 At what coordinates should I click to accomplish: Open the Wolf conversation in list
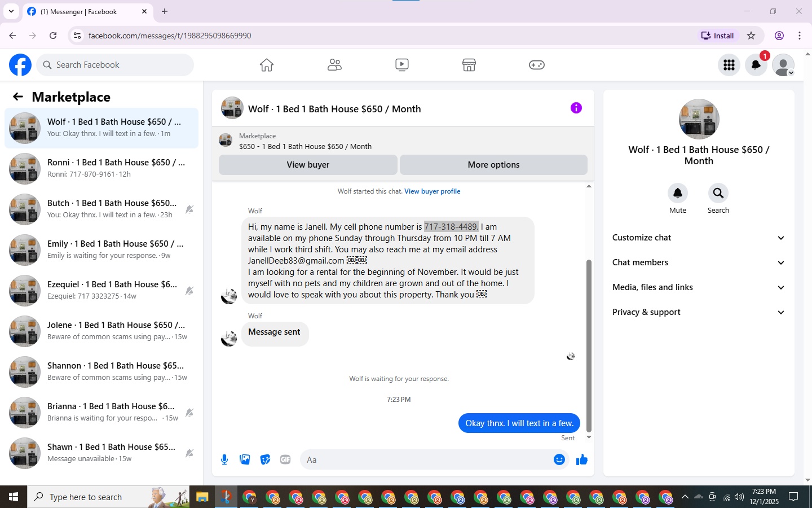tap(101, 128)
